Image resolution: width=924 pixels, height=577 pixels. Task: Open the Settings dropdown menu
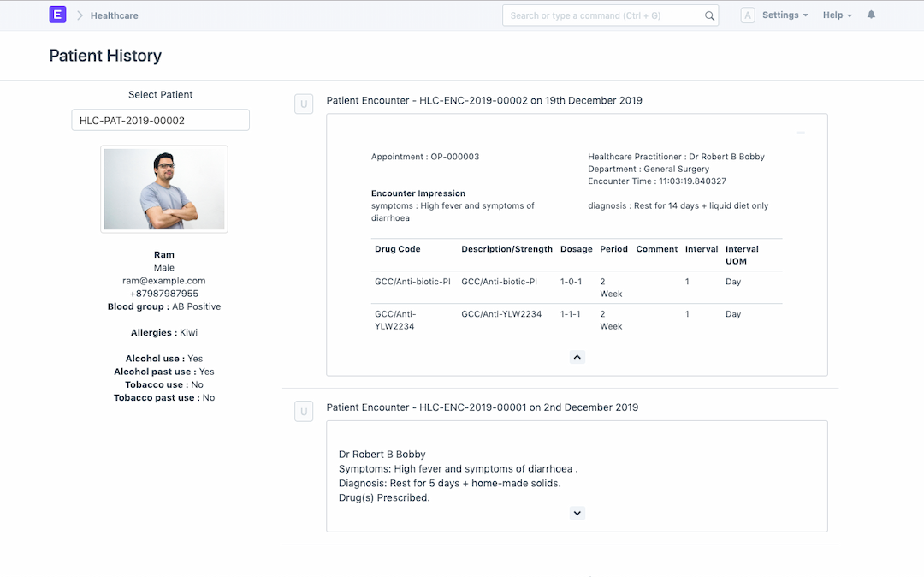point(785,15)
